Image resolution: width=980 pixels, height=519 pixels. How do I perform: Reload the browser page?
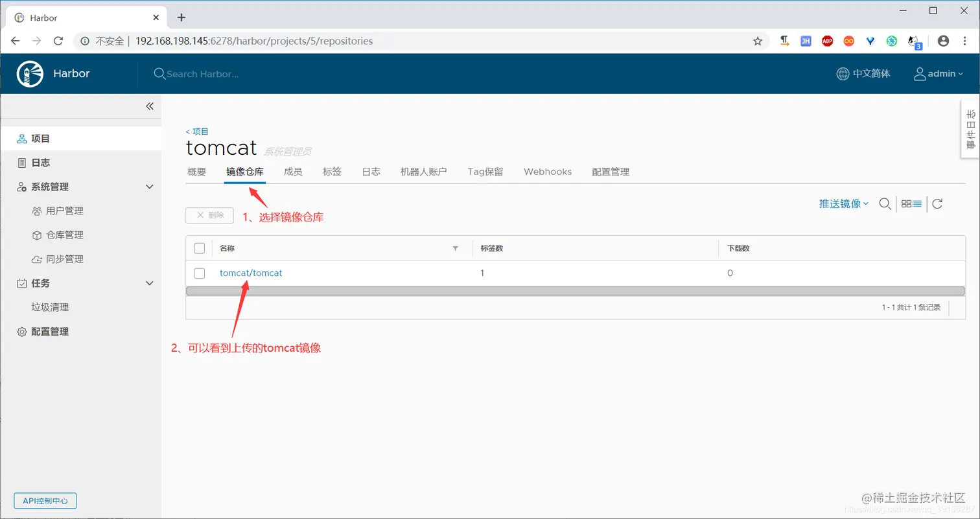tap(58, 41)
